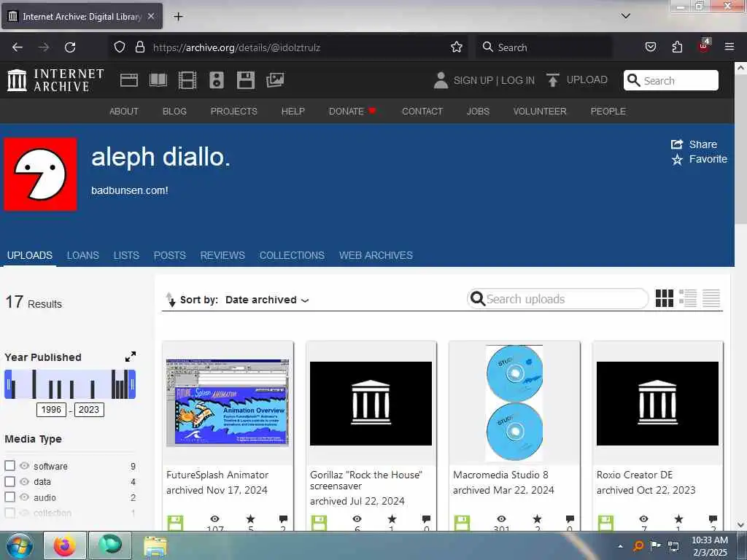Viewport: 747px width, 560px height.
Task: Switch to compact list view
Action: pos(711,298)
